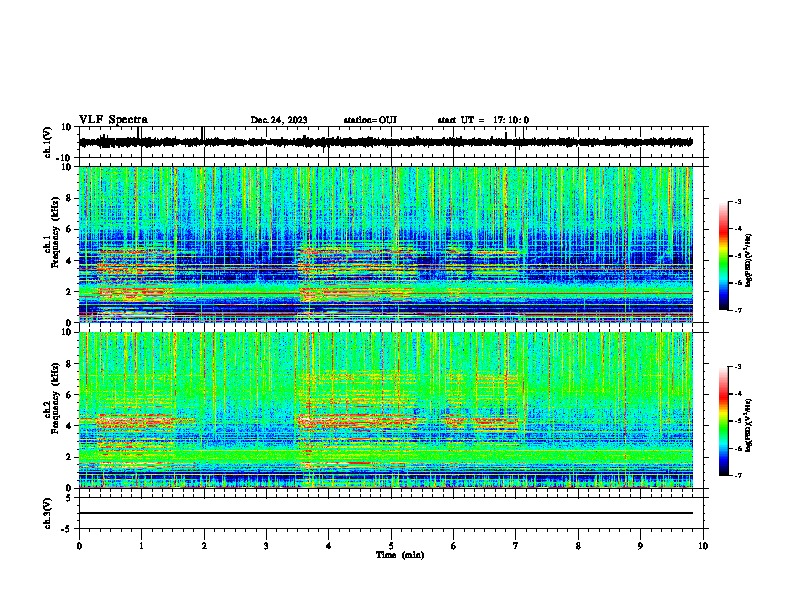This screenshot has width=792, height=612.
Task: Click the ch.1 spectrogram panel
Action: 386,244
